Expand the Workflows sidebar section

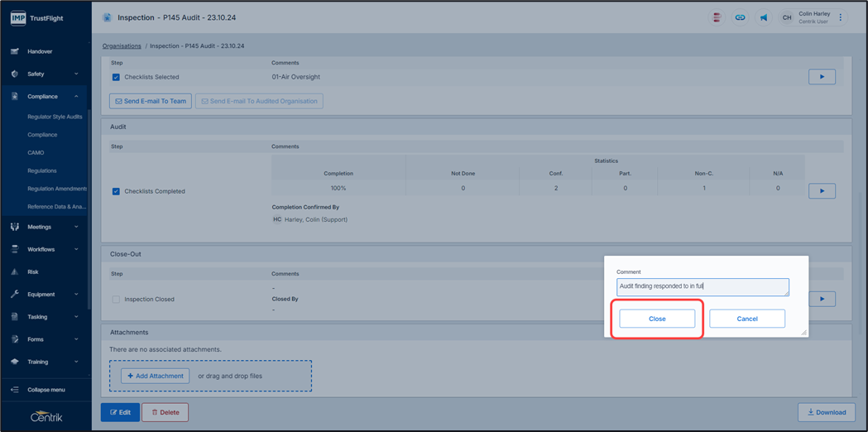coord(76,249)
